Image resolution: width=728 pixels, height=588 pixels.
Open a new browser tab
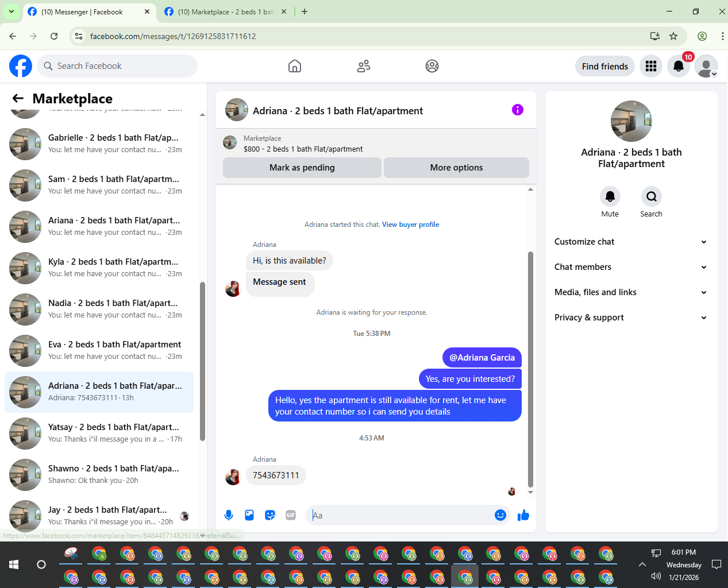pyautogui.click(x=305, y=11)
